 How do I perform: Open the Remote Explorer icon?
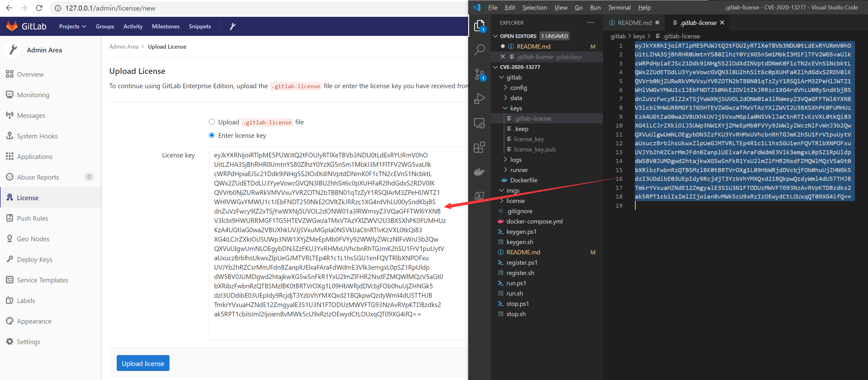[479, 123]
